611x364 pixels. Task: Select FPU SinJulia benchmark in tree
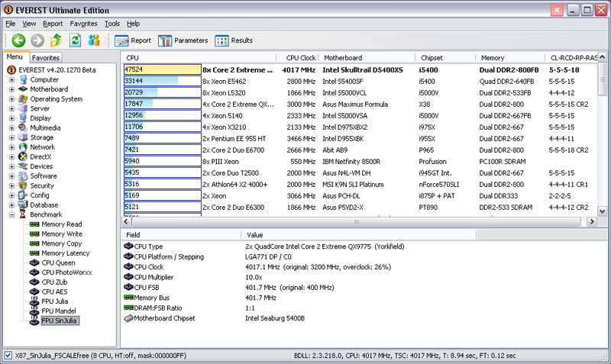(x=62, y=322)
